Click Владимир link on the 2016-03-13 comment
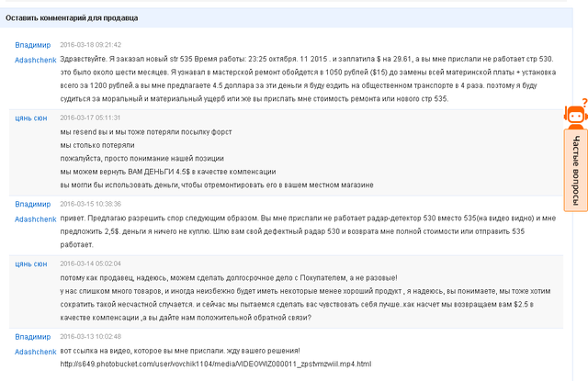 point(33,337)
